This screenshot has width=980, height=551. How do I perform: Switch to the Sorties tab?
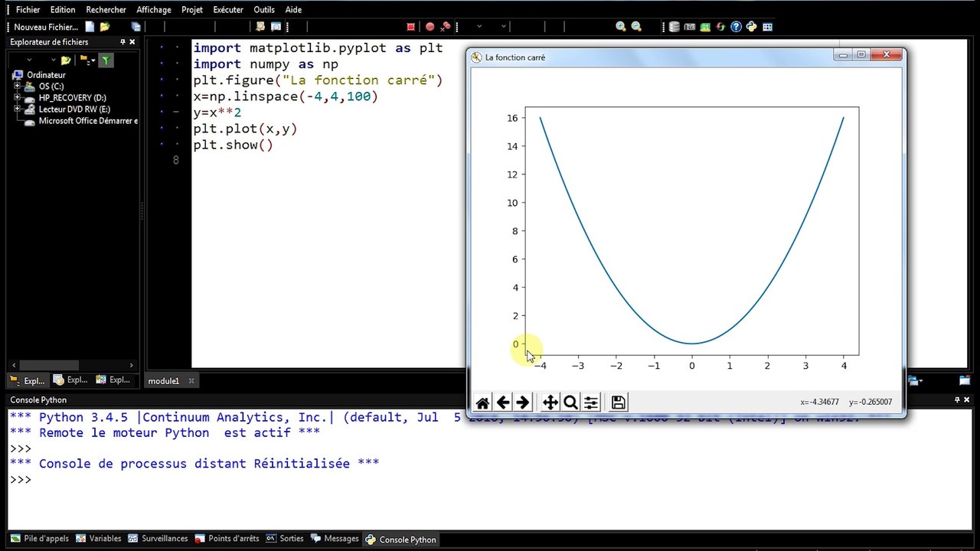click(x=285, y=539)
